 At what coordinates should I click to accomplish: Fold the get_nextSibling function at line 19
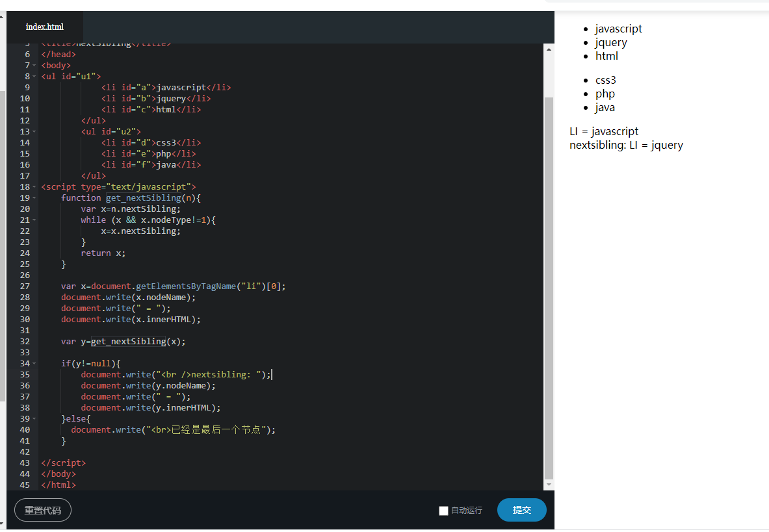(34, 198)
